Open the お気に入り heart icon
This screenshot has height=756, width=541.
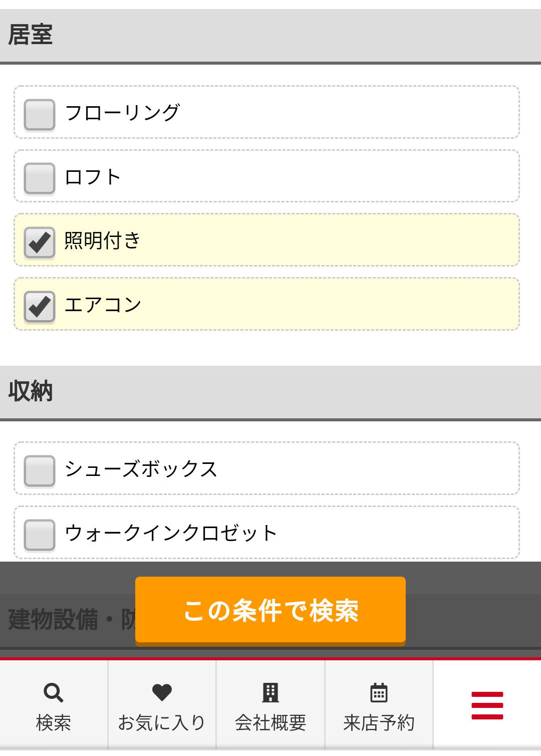point(162,692)
